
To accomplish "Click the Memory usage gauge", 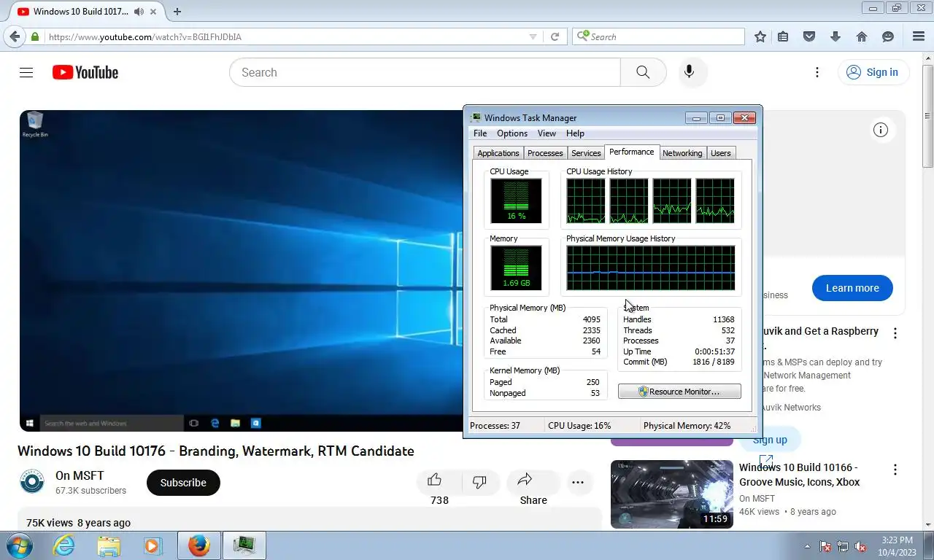I will pos(516,268).
